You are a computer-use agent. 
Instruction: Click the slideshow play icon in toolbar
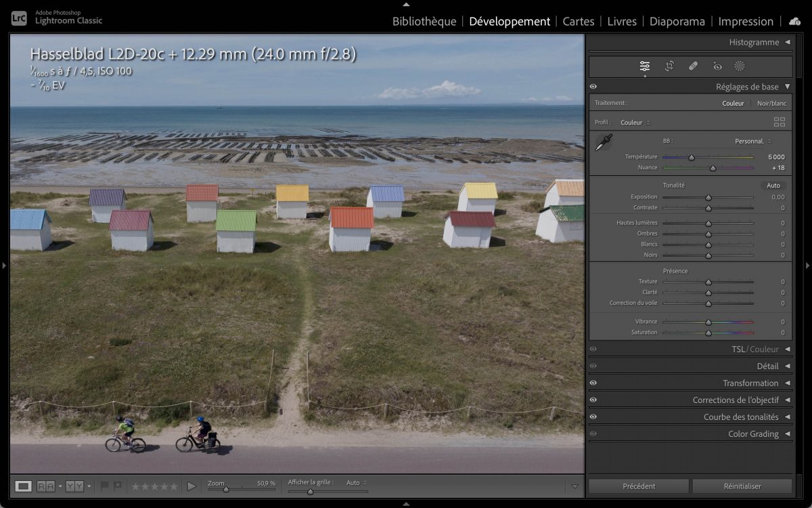pos(191,486)
